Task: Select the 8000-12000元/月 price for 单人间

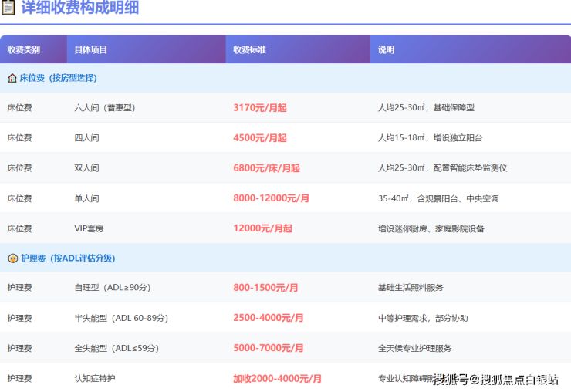Action: tap(271, 198)
